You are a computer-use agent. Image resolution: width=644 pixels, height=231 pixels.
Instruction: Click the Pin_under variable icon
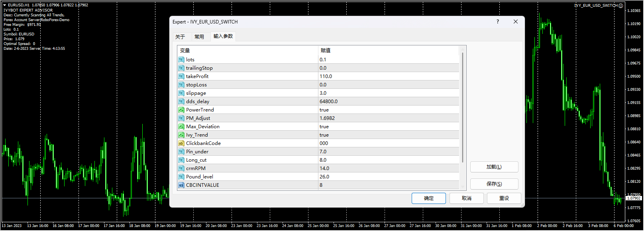click(x=181, y=151)
